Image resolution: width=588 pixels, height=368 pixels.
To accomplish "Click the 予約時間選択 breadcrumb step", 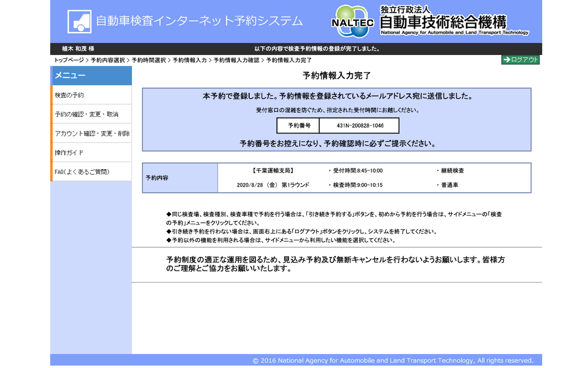I will 149,60.
